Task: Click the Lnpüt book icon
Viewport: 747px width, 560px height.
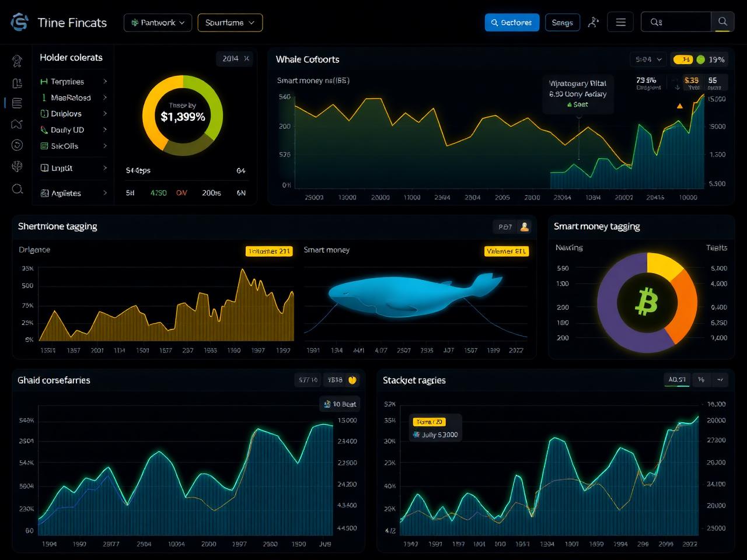Action: (44, 168)
